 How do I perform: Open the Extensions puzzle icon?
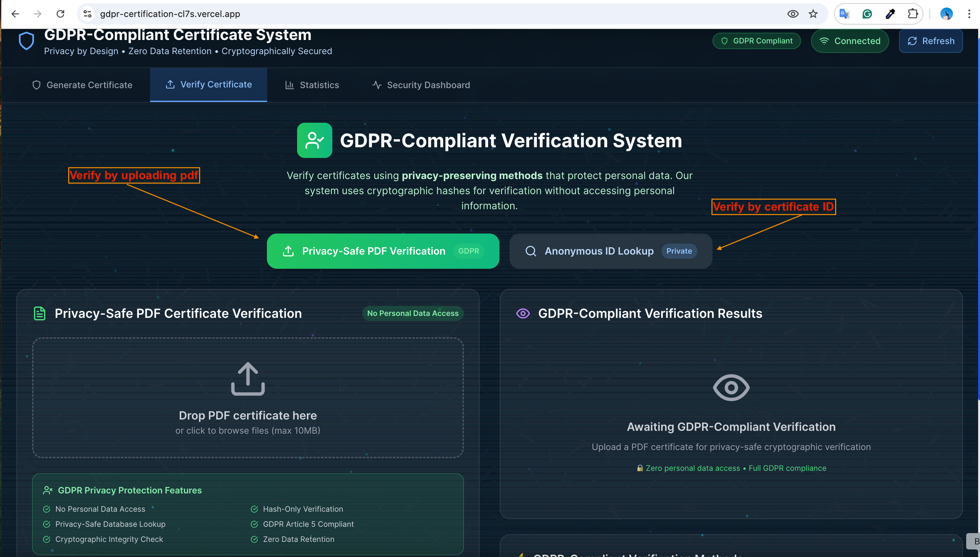(913, 14)
